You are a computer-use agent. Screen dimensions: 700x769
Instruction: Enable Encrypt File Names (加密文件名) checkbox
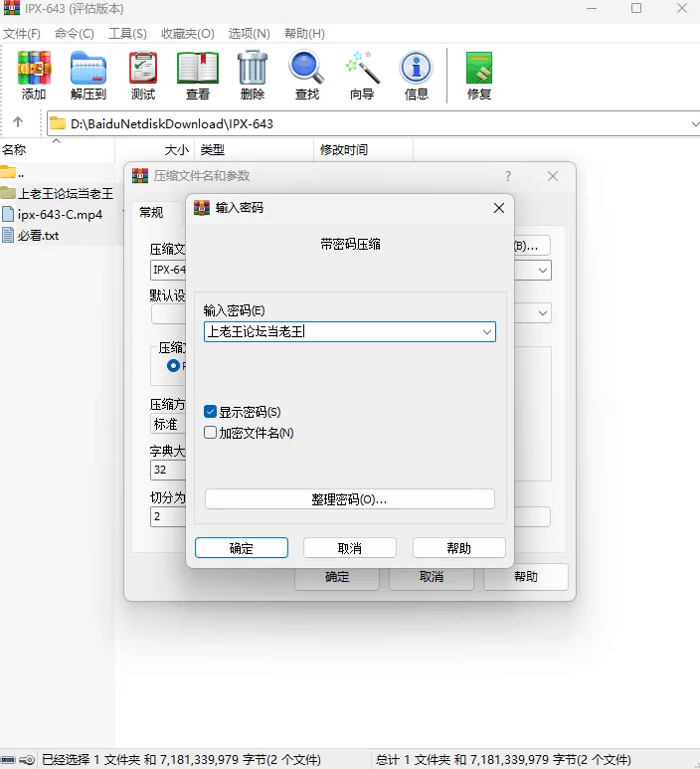pyautogui.click(x=210, y=433)
